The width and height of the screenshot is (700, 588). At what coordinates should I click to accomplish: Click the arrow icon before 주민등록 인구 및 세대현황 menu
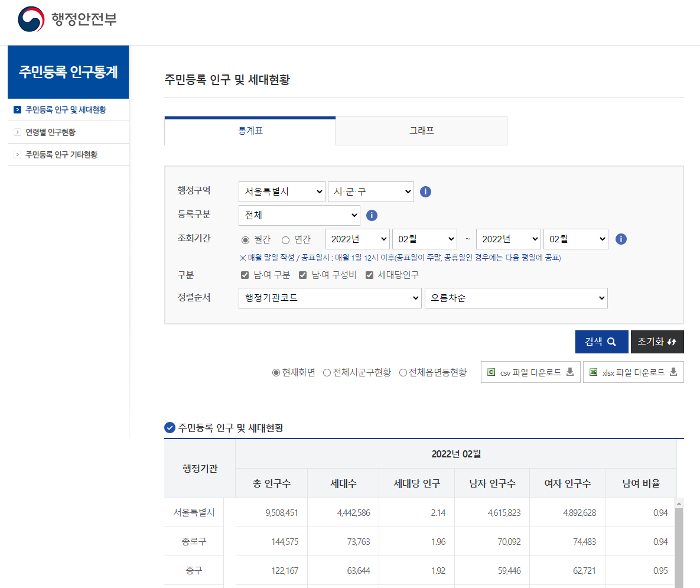(x=17, y=109)
